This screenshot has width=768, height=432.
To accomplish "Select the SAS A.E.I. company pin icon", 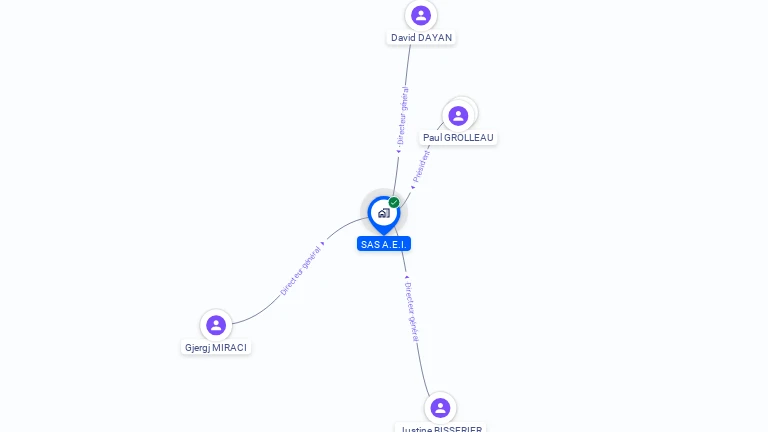I will coord(384,216).
